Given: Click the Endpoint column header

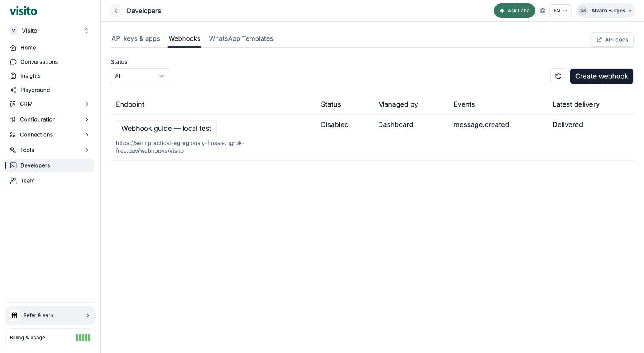Looking at the screenshot, I should pyautogui.click(x=130, y=104).
